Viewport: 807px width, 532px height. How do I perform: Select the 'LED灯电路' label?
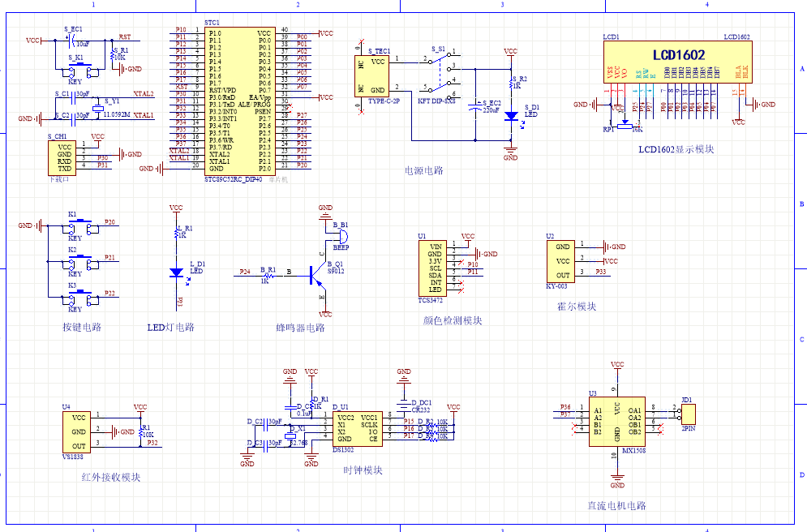click(171, 328)
